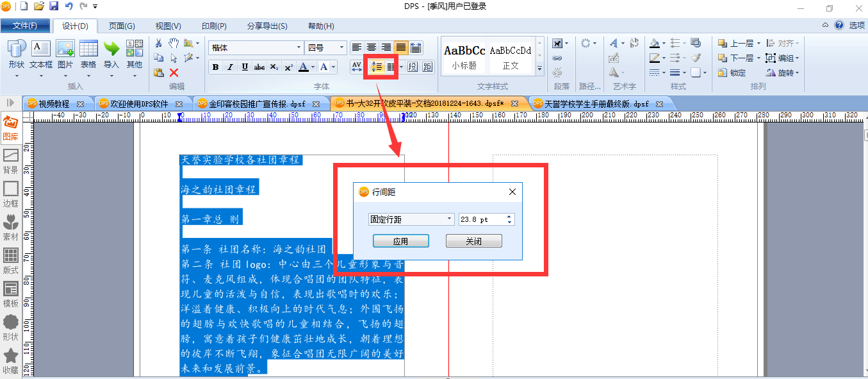Screen dimensions: 868x379
Task: Expand the 楷体 font name dropdown
Action: 256,47
